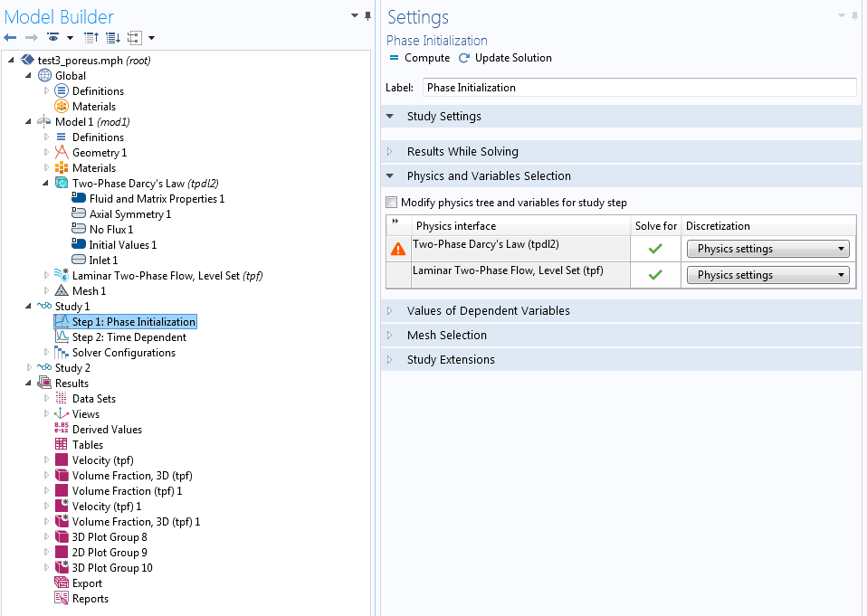The height and width of the screenshot is (616, 867).
Task: Expand the Study 2 tree node
Action: [x=30, y=368]
